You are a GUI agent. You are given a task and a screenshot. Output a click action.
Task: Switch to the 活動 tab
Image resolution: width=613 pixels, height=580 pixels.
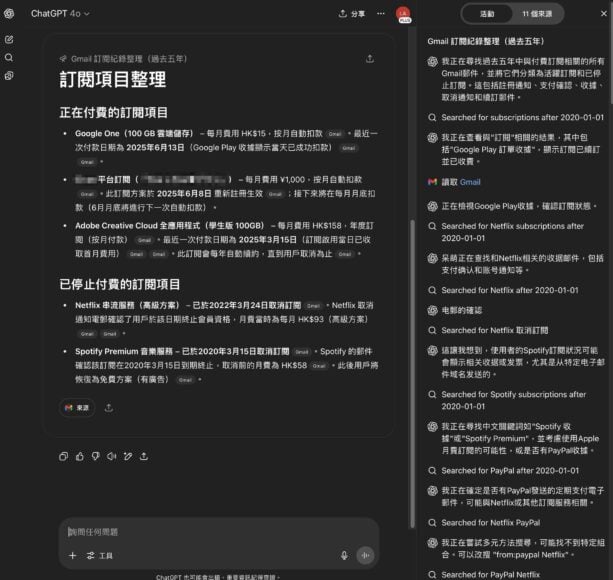click(487, 14)
